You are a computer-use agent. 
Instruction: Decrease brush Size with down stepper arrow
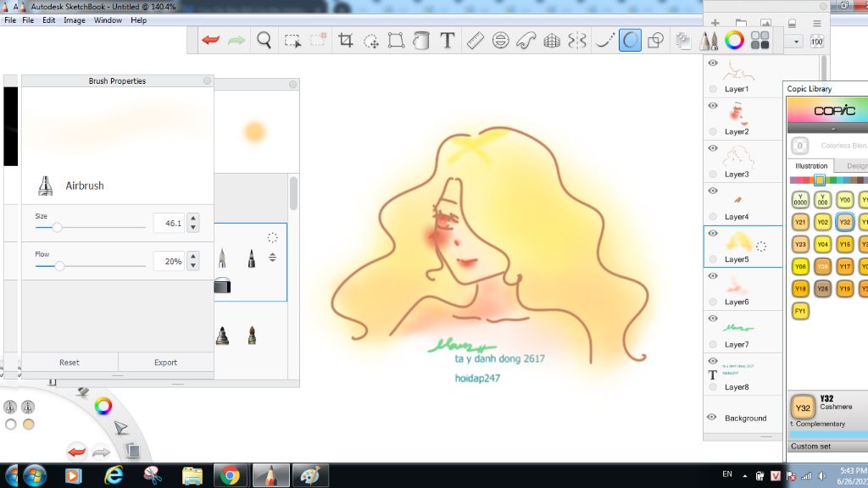pos(193,227)
